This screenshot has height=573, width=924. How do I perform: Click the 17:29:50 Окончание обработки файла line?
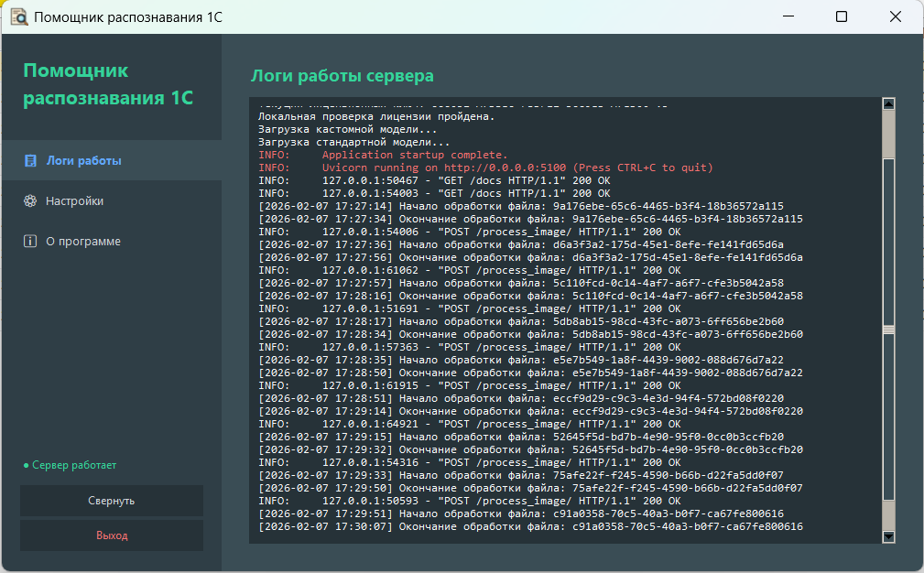(530, 488)
